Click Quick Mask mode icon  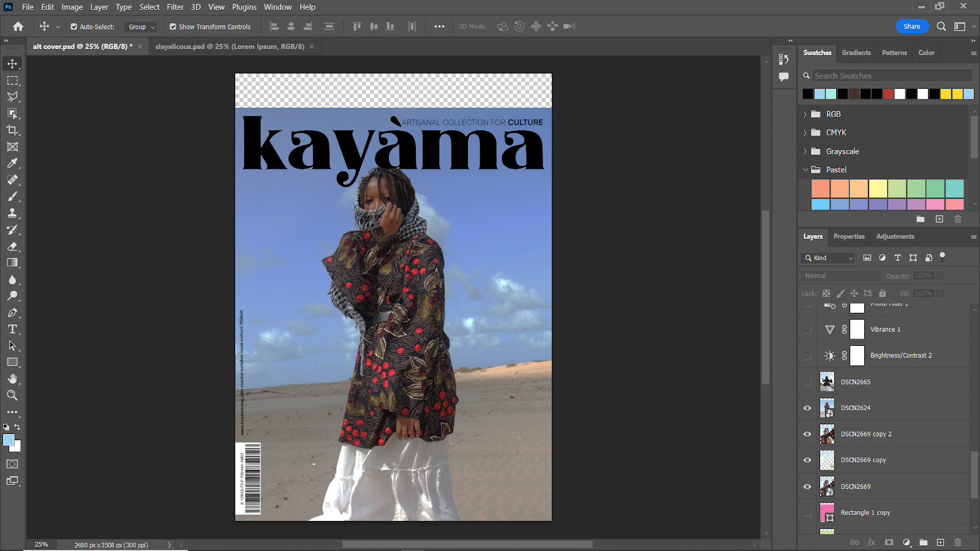click(12, 464)
